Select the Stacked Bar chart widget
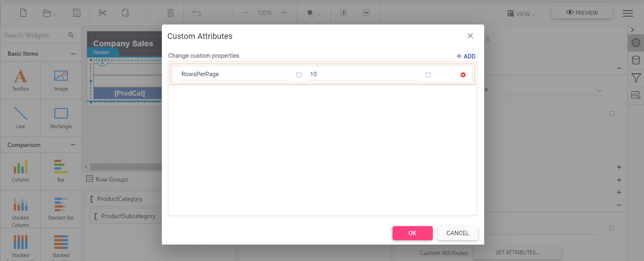The width and height of the screenshot is (644, 261). 61,209
